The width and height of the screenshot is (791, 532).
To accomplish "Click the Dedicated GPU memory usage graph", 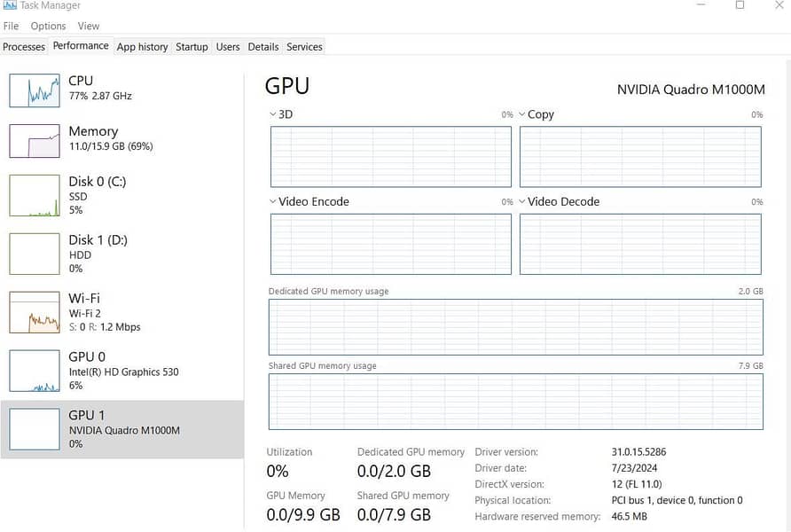I will [x=516, y=326].
